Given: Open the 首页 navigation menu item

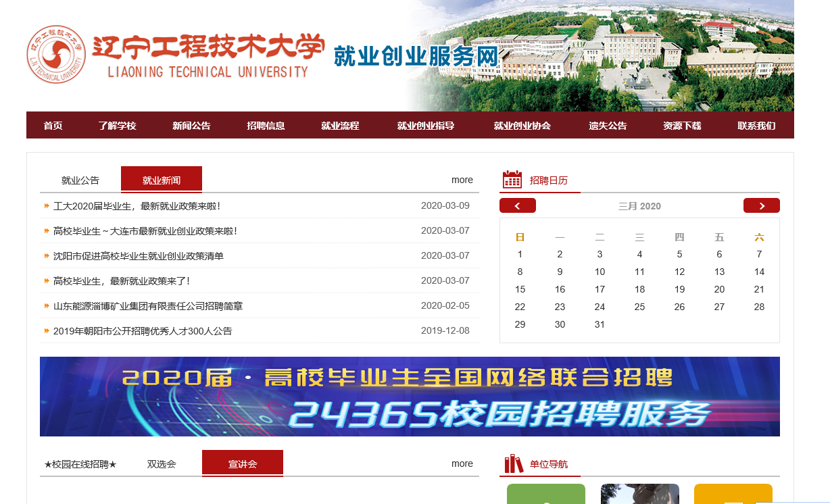Looking at the screenshot, I should click(x=53, y=126).
